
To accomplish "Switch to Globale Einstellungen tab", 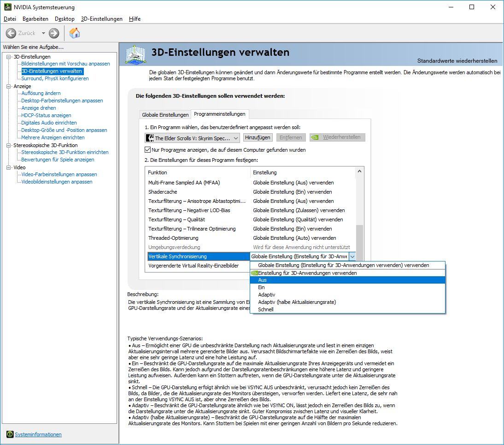I will coord(165,115).
